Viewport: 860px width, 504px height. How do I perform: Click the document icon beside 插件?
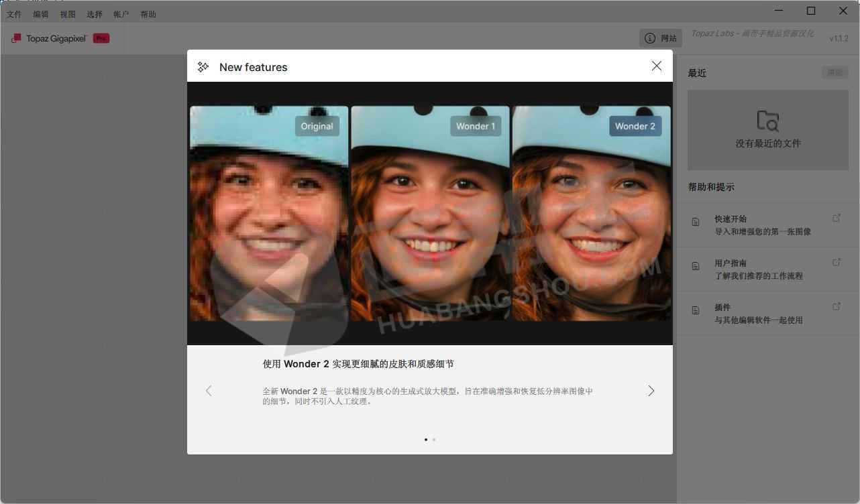tap(696, 310)
